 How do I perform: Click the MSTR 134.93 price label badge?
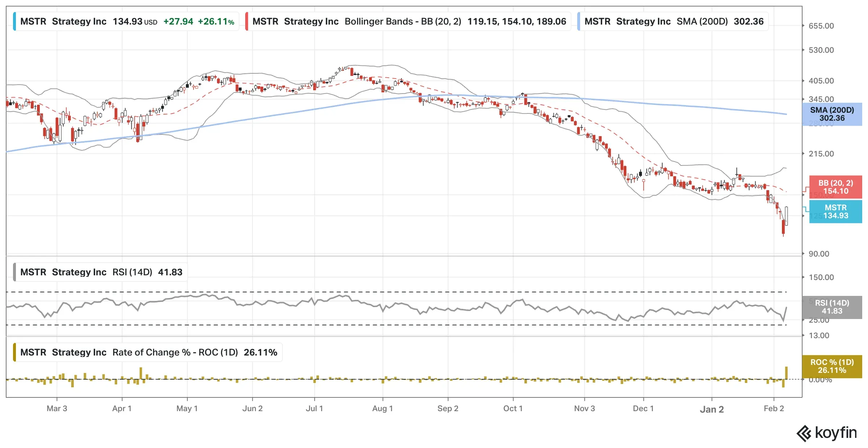836,212
